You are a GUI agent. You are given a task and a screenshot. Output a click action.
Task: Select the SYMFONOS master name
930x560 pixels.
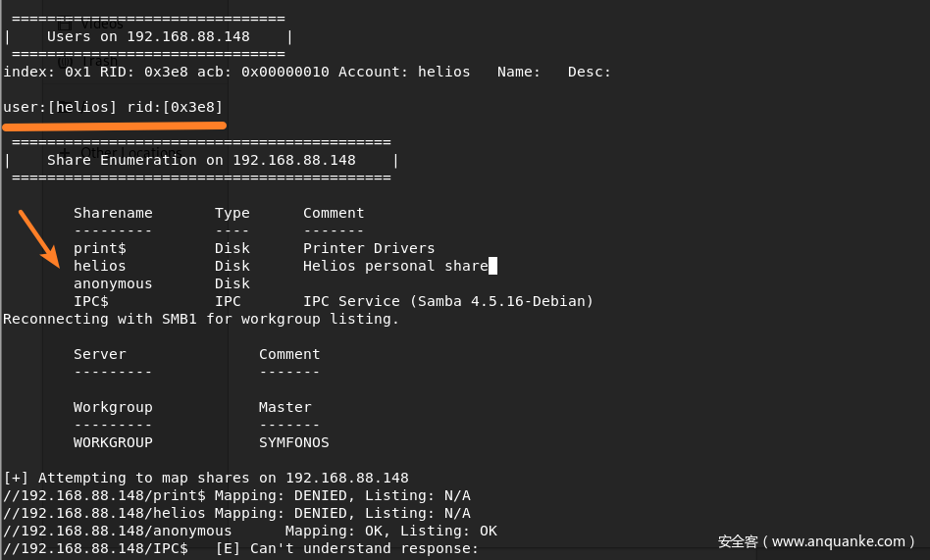coord(294,442)
